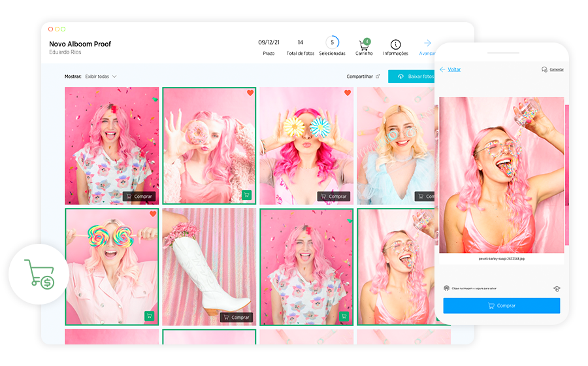Open the Carrinho shopping cart icon
This screenshot has height=366, width=588.
click(363, 44)
